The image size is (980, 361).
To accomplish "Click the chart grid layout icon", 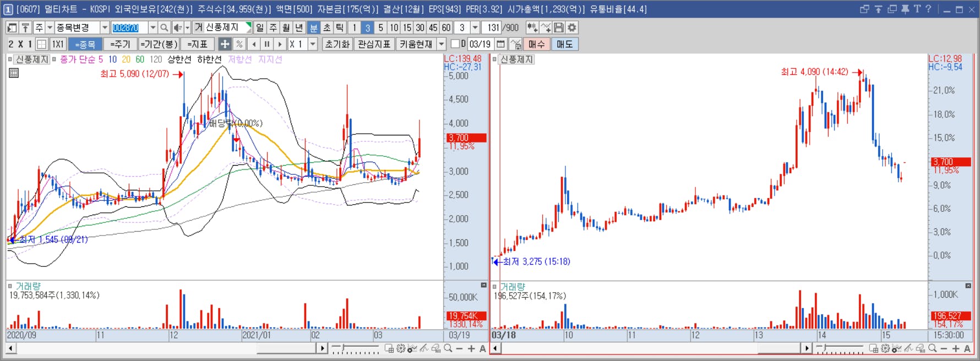I will click(41, 44).
